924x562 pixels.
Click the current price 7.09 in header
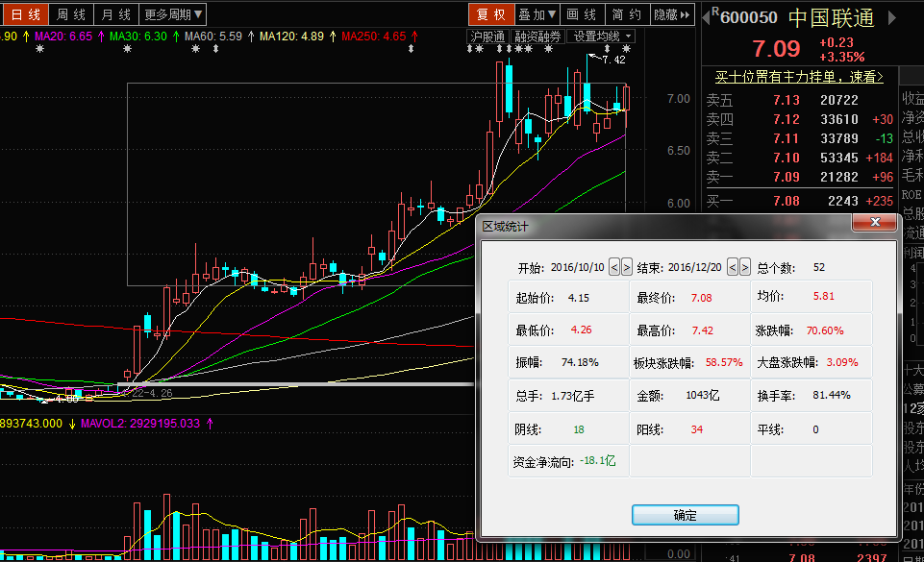tap(776, 48)
